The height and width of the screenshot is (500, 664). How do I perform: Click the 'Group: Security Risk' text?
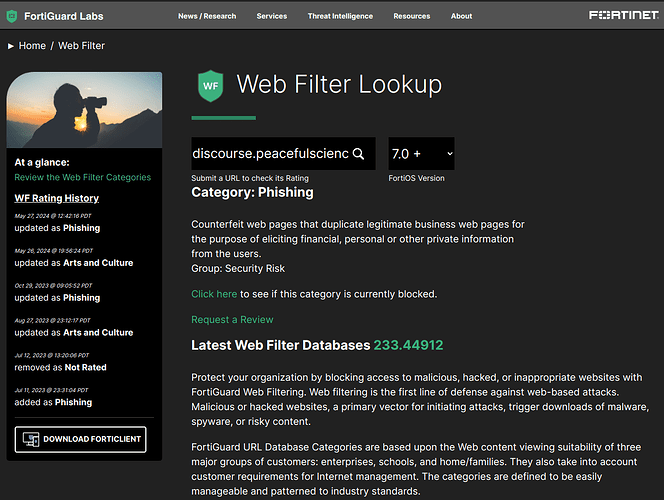238,268
